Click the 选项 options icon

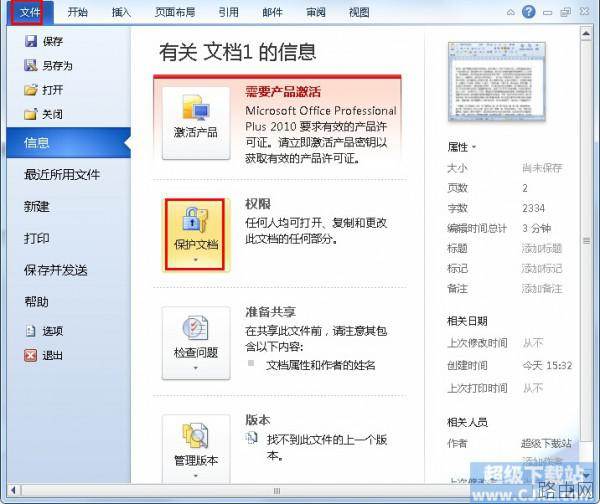tap(31, 331)
